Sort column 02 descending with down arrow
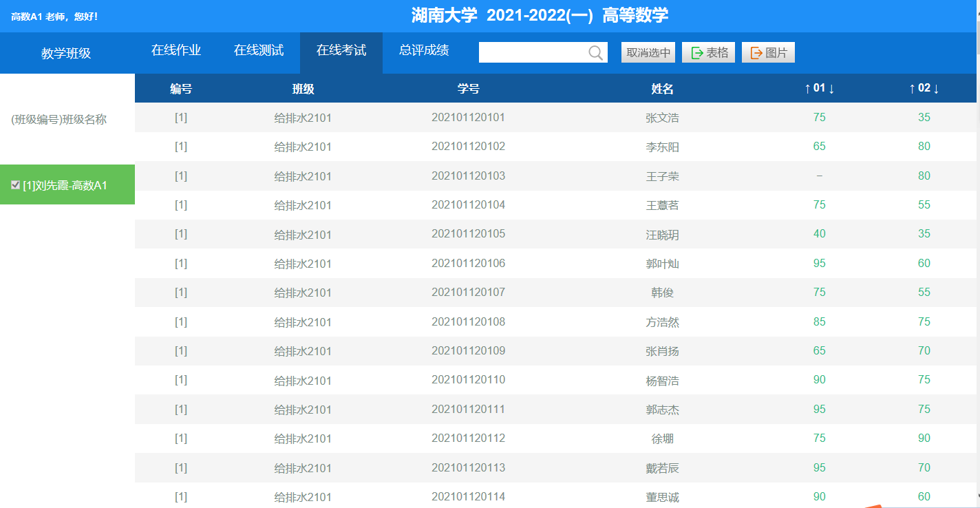 pos(936,88)
